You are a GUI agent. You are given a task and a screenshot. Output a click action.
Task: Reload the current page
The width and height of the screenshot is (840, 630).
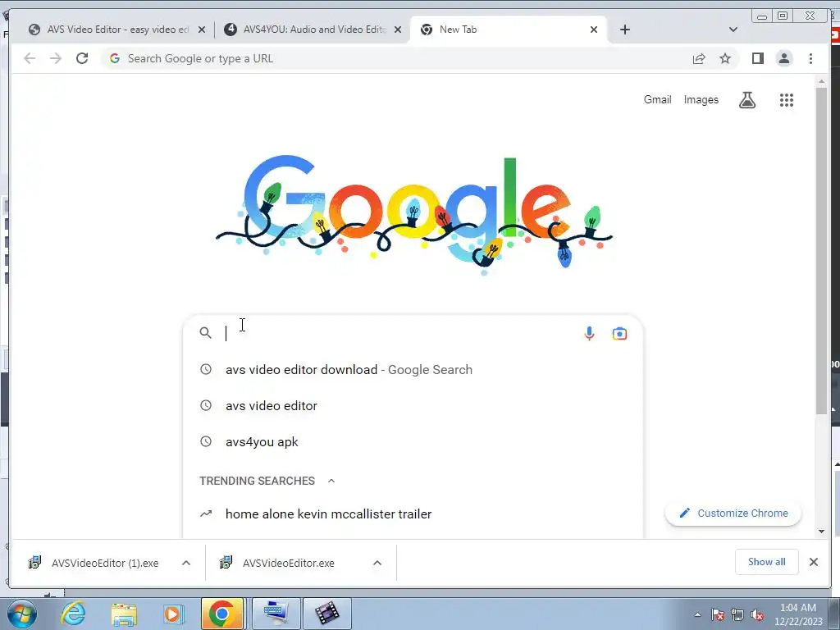82,58
